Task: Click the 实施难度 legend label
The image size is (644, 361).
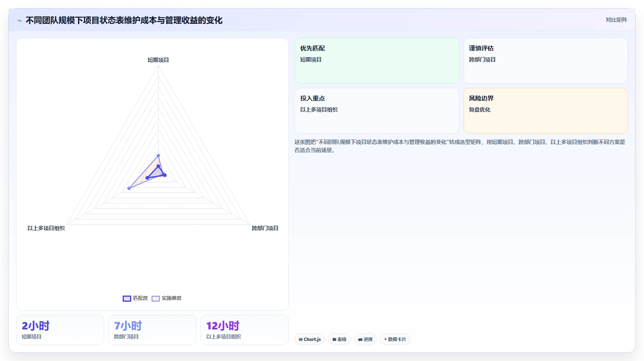Action: [171, 298]
